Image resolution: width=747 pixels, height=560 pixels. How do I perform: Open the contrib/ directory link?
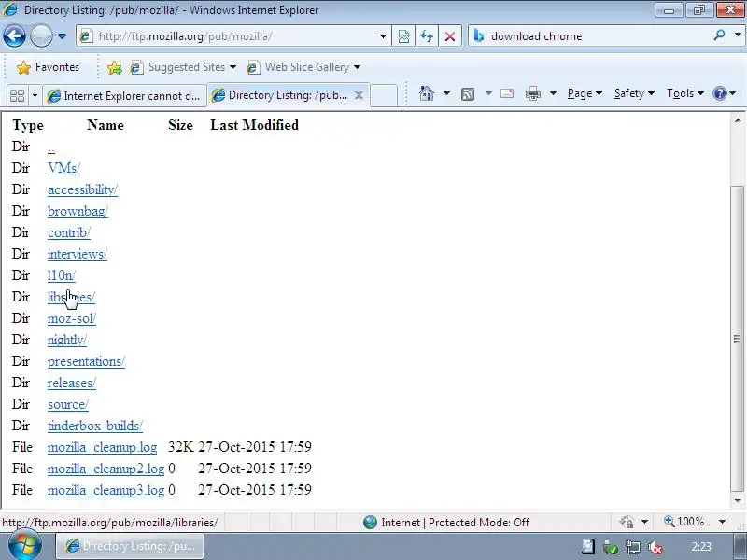pyautogui.click(x=68, y=232)
